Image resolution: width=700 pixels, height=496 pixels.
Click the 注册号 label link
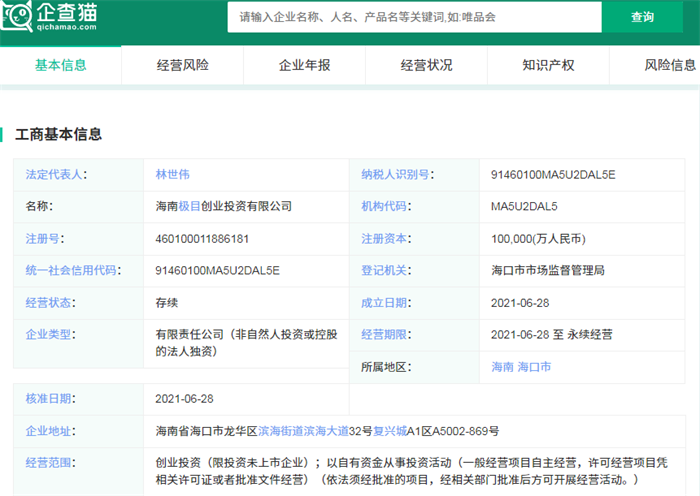(42, 238)
